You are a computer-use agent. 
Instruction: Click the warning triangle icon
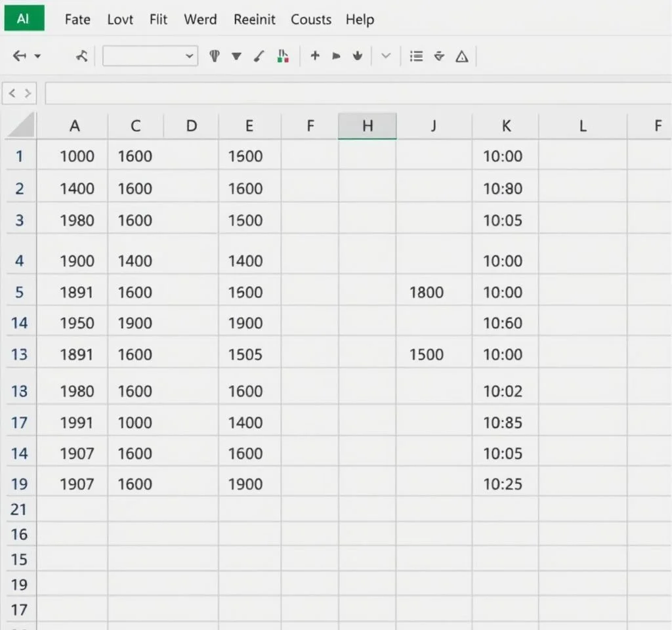point(462,56)
